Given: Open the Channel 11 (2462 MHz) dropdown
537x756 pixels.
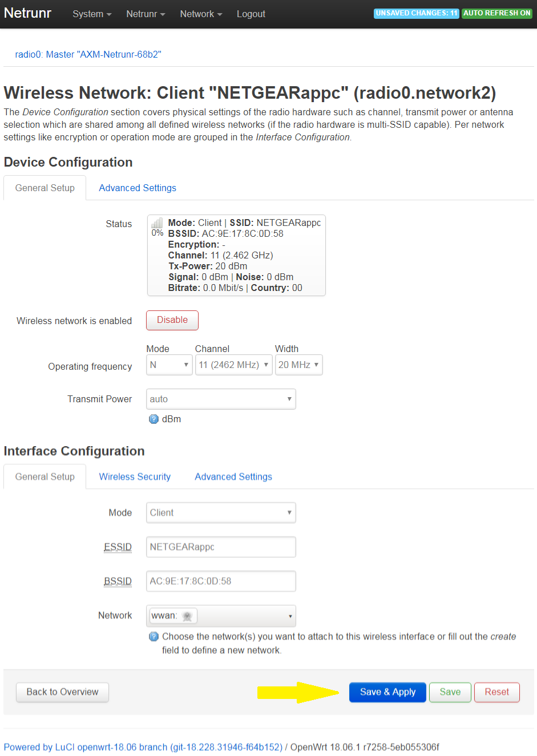Looking at the screenshot, I should point(233,365).
